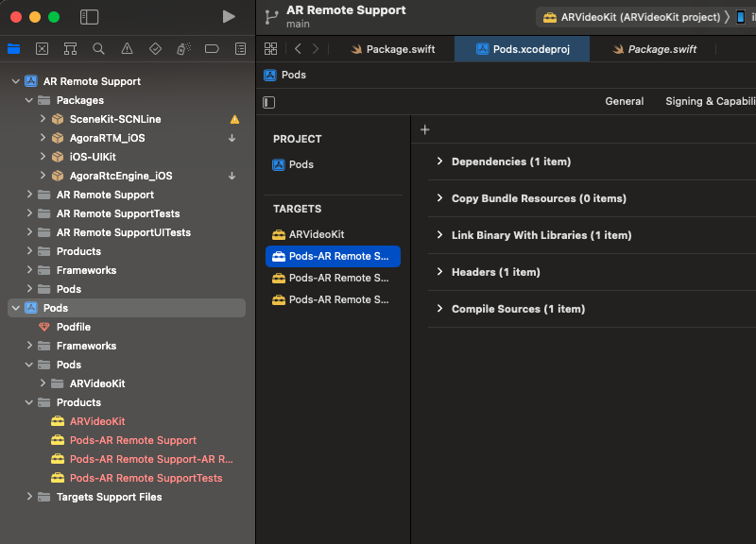Screen dimensions: 756x544
Task: Toggle the navigator sidebar button
Action: point(89,17)
